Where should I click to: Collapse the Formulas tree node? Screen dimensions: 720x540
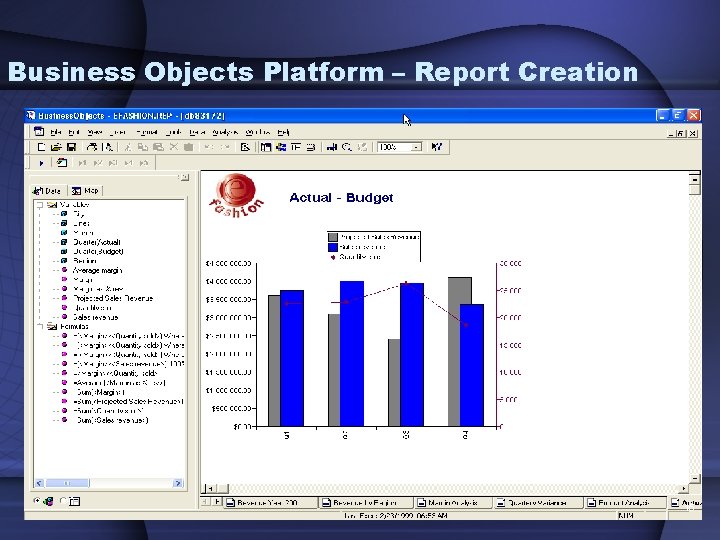(40, 326)
